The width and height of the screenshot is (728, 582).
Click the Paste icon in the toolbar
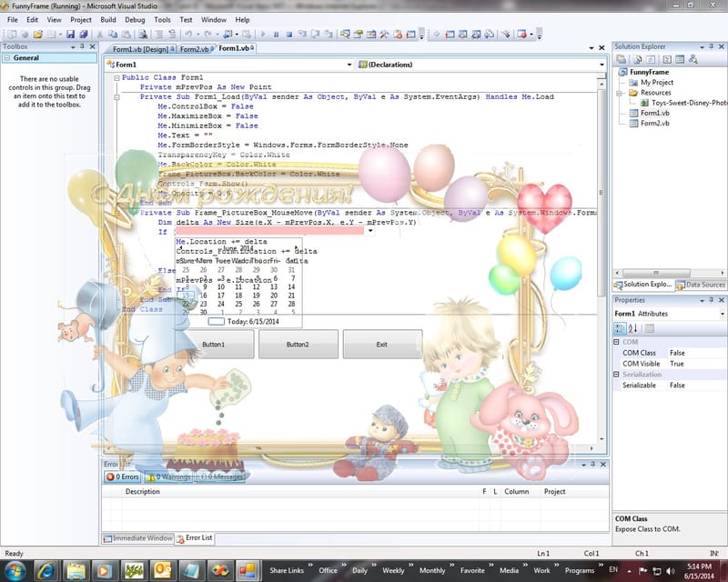[x=126, y=34]
